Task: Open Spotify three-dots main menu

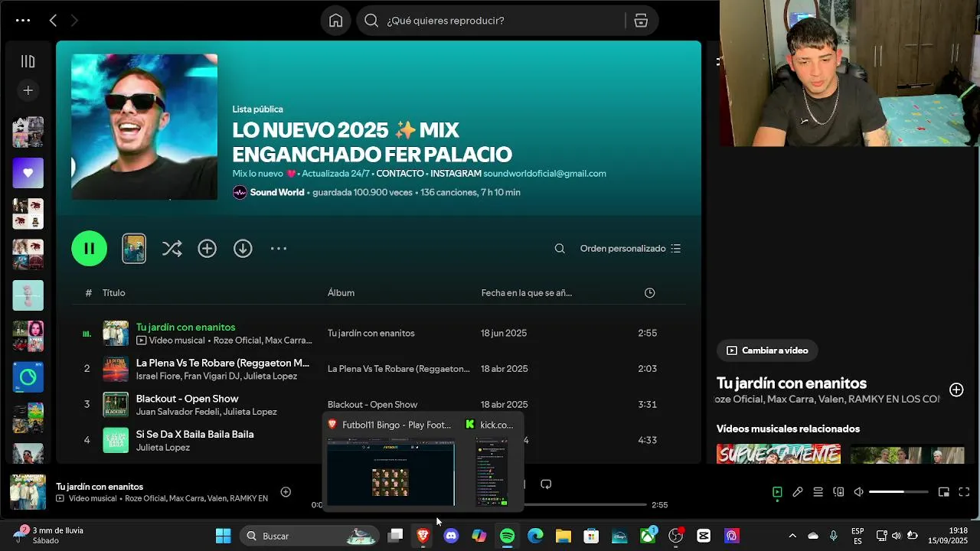Action: 23,21
